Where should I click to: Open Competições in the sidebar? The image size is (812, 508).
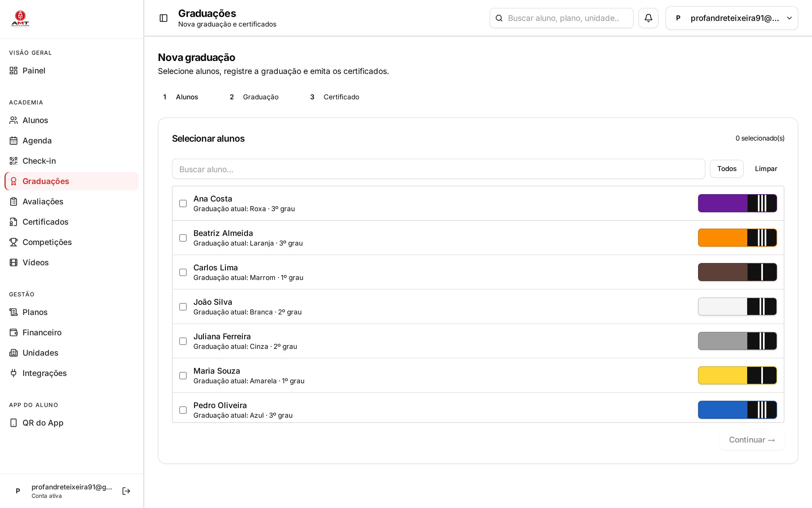pos(71,242)
